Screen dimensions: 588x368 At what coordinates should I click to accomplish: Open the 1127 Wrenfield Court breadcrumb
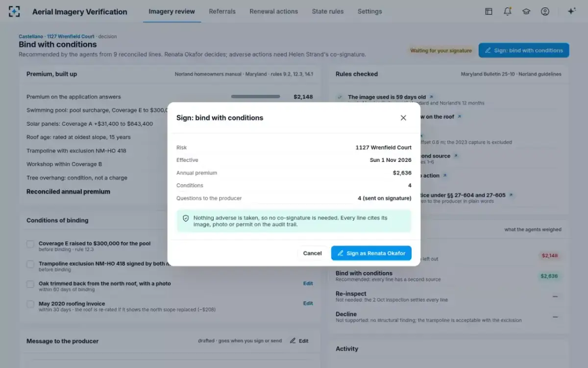click(71, 36)
